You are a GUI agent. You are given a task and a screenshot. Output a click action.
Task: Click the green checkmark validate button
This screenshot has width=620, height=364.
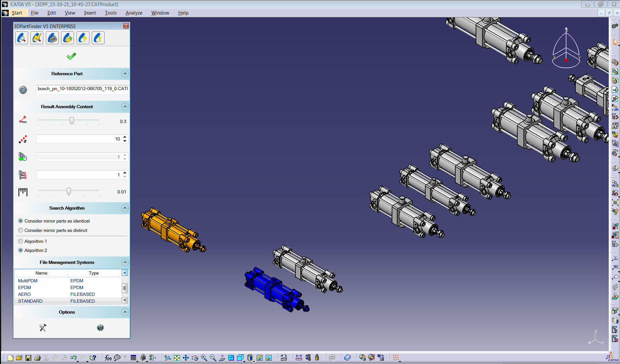pos(71,57)
